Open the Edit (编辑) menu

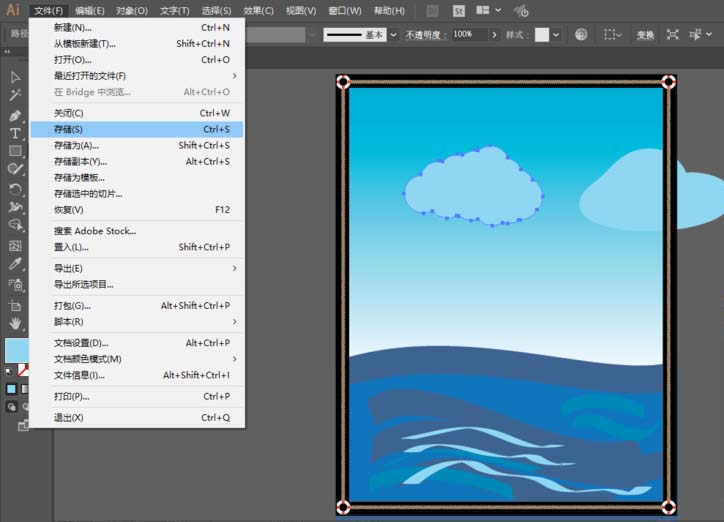click(x=89, y=11)
